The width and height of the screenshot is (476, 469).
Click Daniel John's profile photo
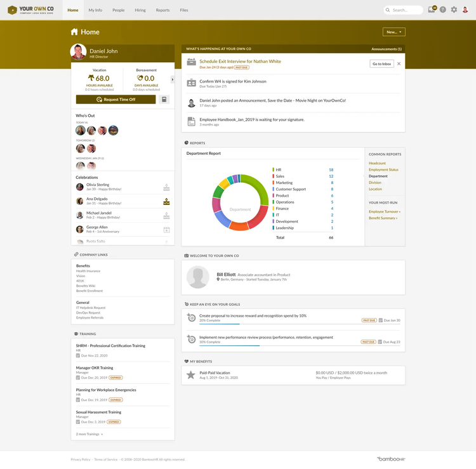[78, 51]
